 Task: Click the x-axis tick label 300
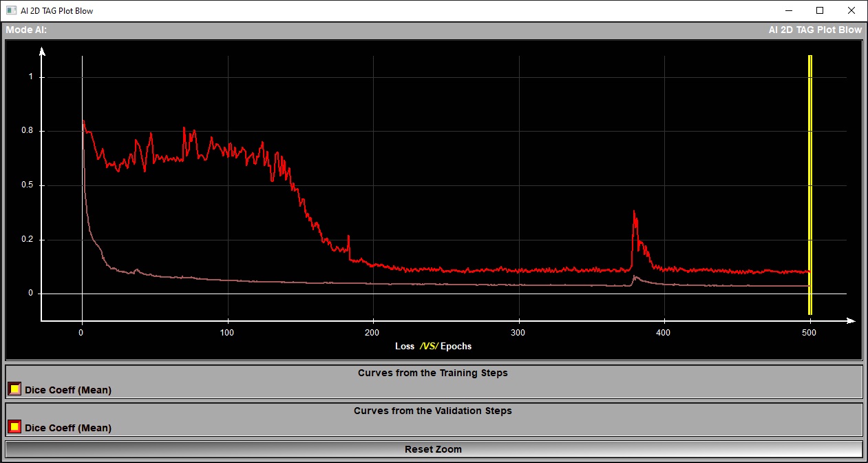519,333
